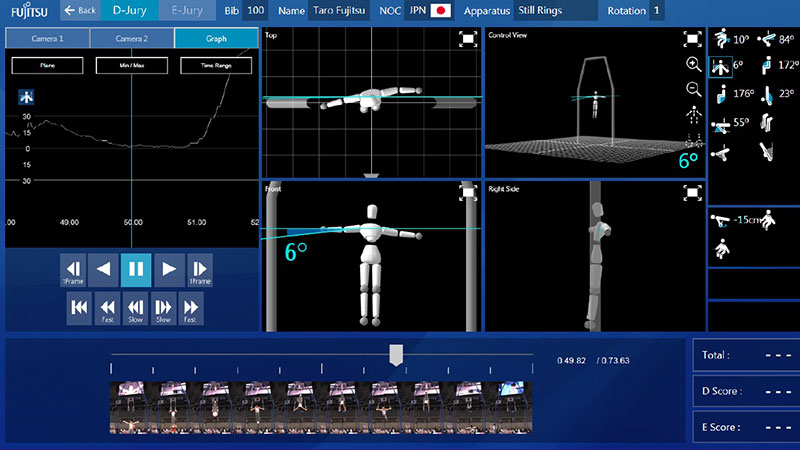Zoom out on the Control View
Screen dimensions: 800x450
point(693,89)
